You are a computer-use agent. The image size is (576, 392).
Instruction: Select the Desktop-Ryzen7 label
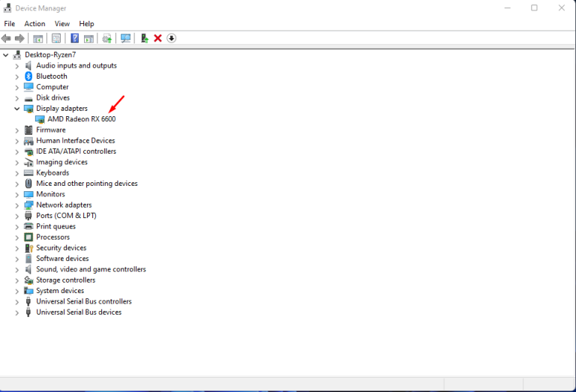tap(50, 55)
